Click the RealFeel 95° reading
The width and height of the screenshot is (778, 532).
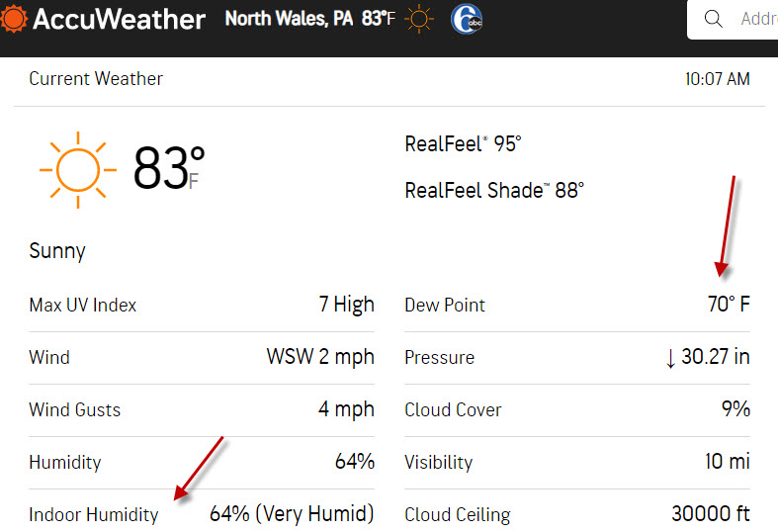click(x=463, y=144)
